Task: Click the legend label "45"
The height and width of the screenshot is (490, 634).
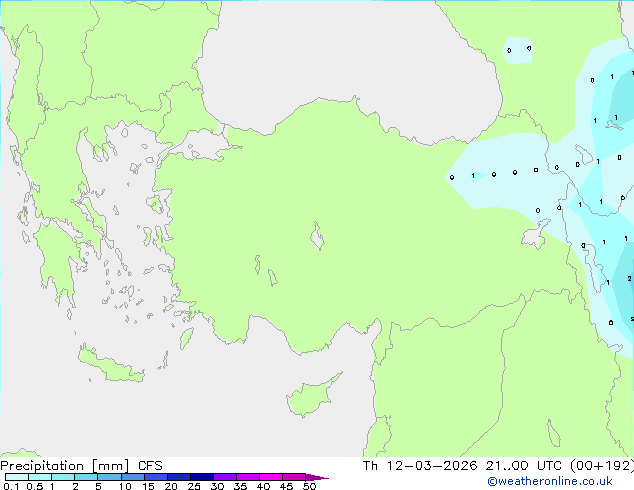Action: pos(286,486)
